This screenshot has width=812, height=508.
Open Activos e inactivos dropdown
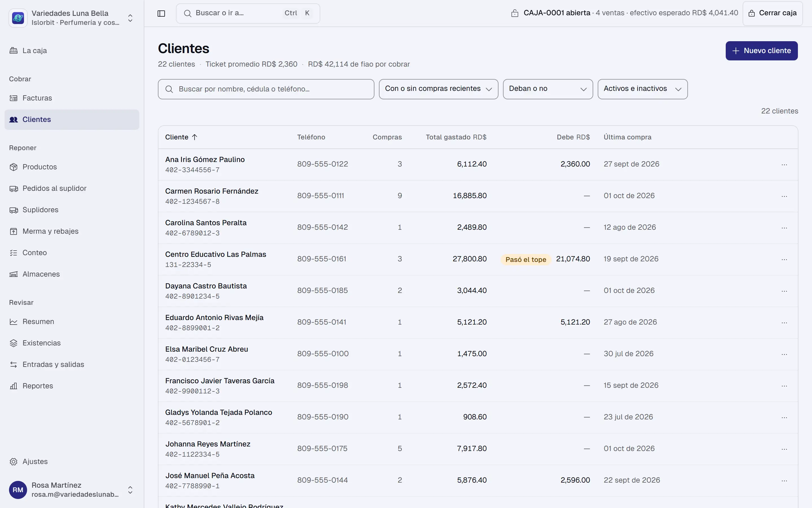pos(642,89)
